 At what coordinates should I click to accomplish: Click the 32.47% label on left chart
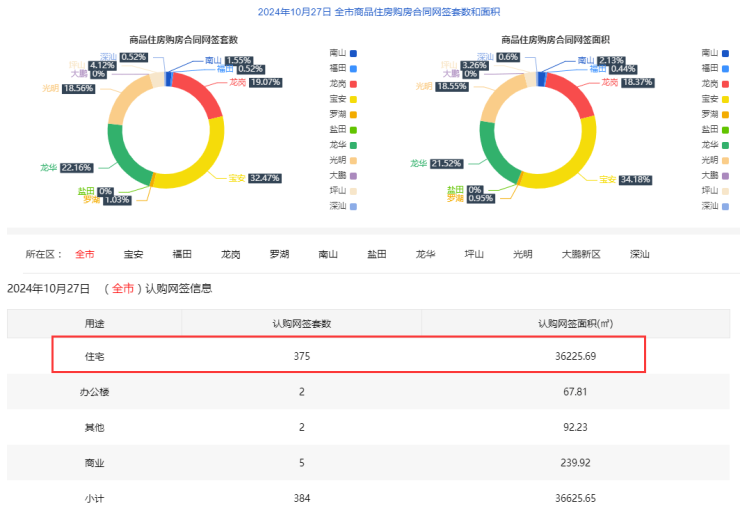point(264,178)
